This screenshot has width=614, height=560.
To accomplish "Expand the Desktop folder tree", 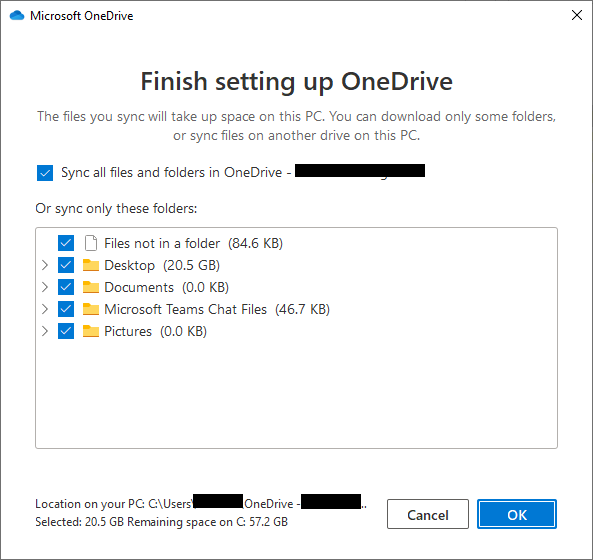I will (44, 265).
